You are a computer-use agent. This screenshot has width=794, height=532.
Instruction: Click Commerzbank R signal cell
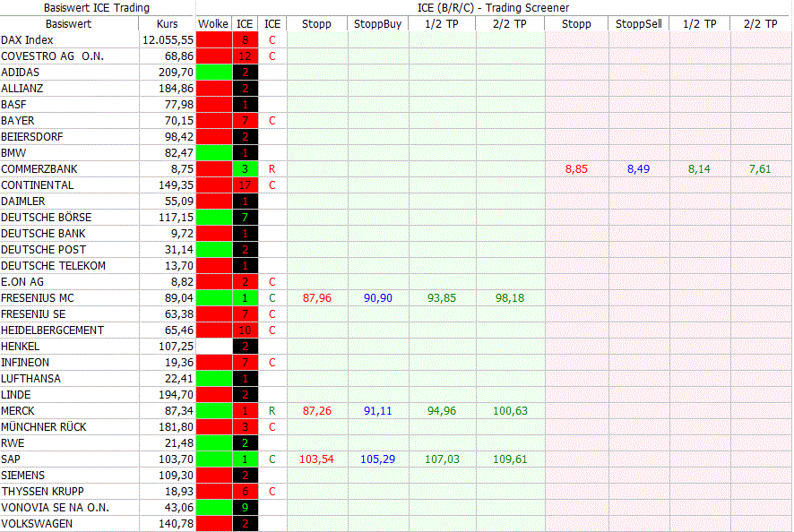(x=272, y=169)
